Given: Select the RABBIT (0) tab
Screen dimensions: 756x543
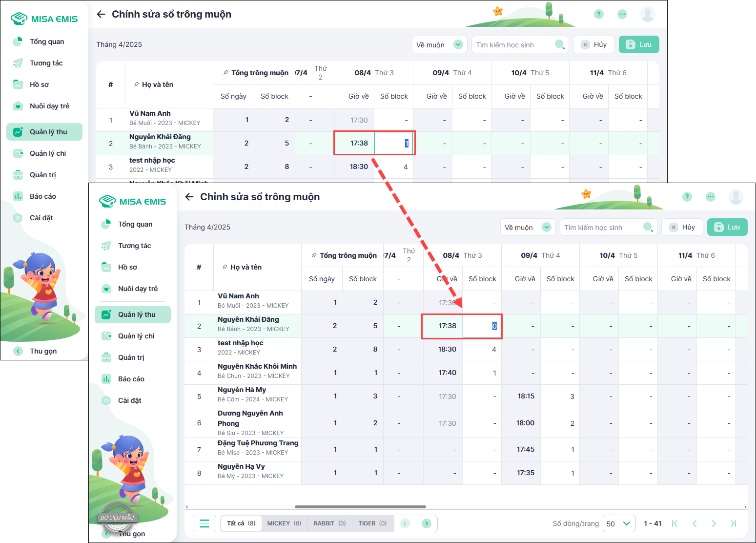Looking at the screenshot, I should point(329,523).
